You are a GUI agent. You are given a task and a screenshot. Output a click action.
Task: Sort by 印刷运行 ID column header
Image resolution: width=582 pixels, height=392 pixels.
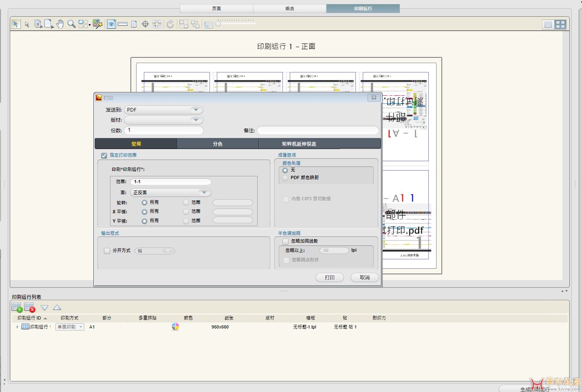pos(33,318)
